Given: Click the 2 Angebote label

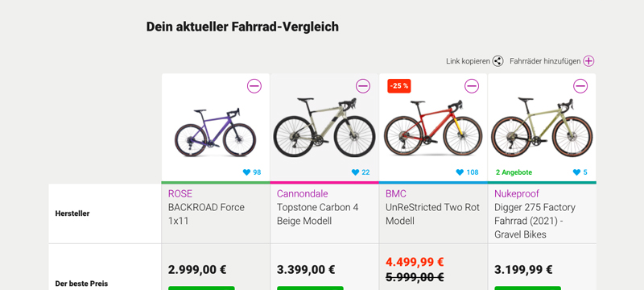Looking at the screenshot, I should 514,172.
